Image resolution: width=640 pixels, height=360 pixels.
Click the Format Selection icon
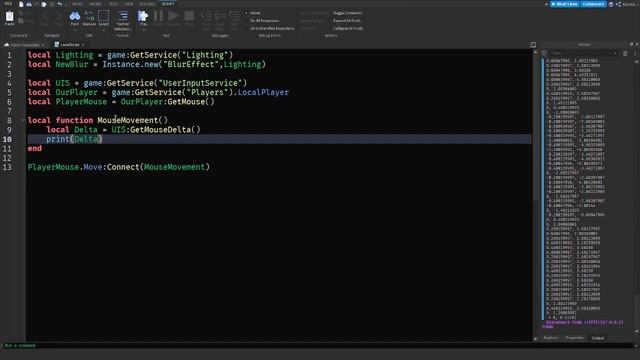click(122, 16)
